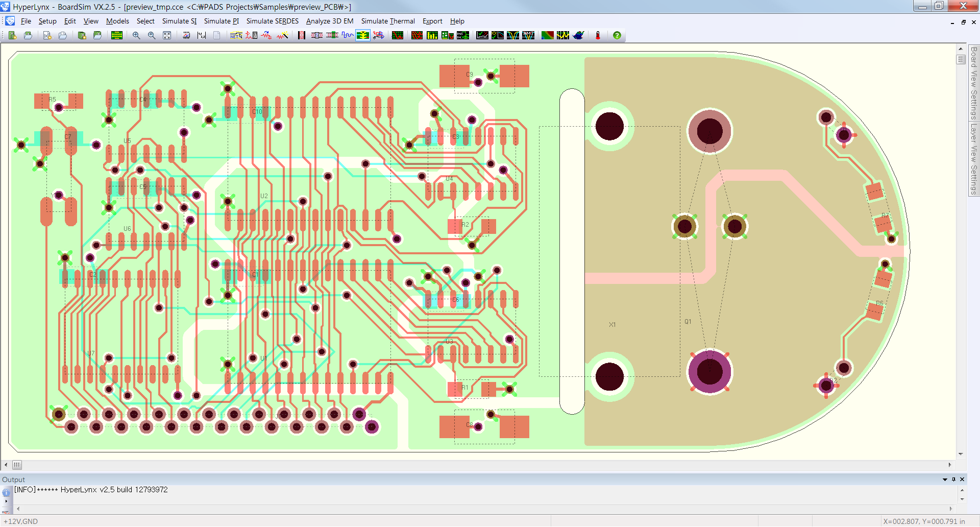This screenshot has width=980, height=527.
Task: Click the red thermometer thermal icon
Action: 598,35
